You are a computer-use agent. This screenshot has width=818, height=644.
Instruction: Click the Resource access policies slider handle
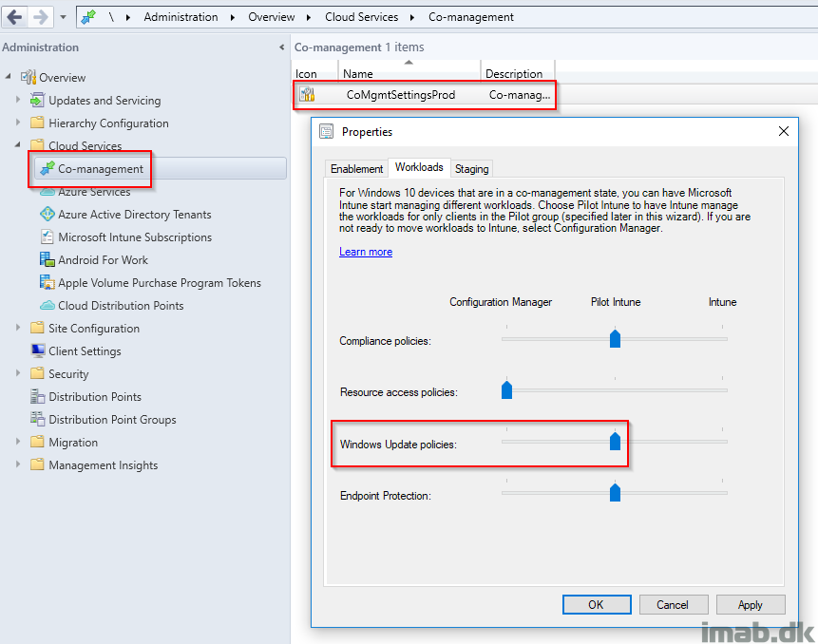click(x=506, y=389)
